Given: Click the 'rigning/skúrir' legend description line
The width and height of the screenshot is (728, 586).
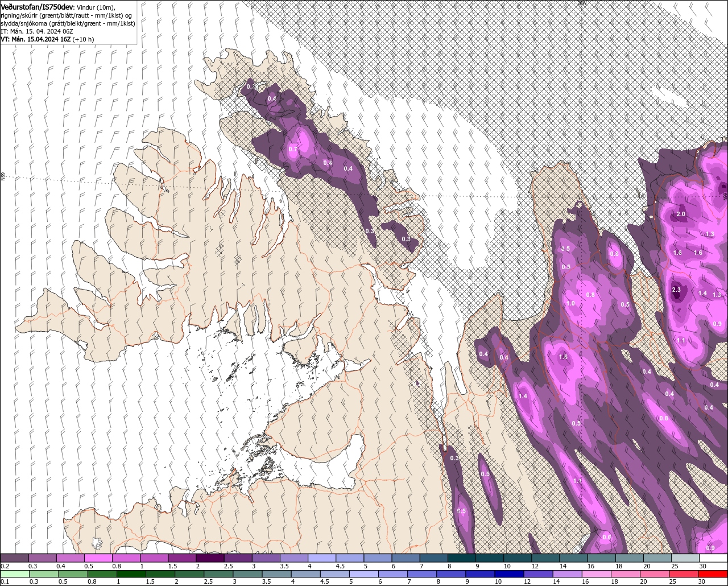Looking at the screenshot, I should [67, 15].
